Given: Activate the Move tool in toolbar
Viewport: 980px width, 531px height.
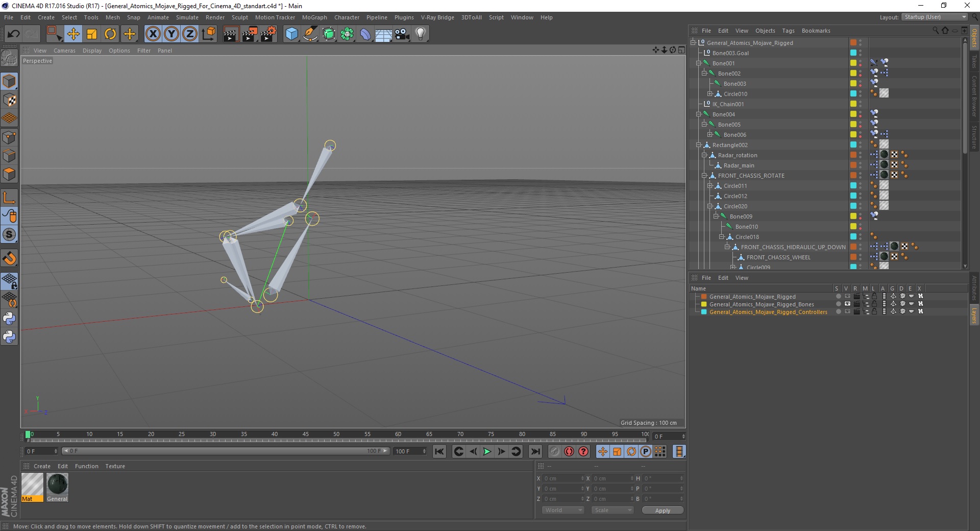Looking at the screenshot, I should 73,34.
